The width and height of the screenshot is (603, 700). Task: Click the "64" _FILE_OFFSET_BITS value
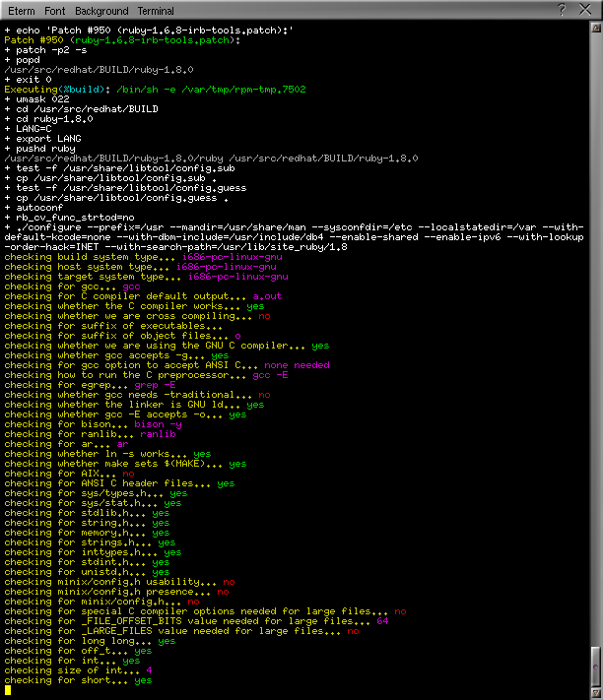click(x=382, y=621)
